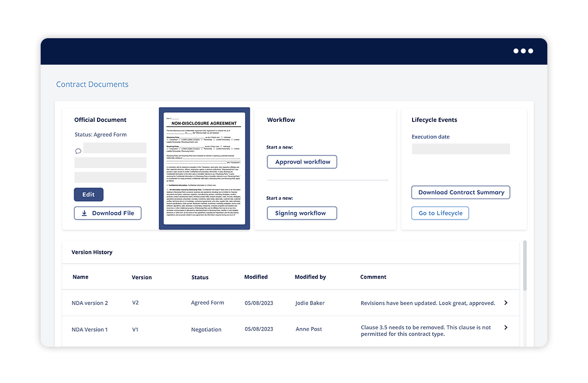The image size is (588, 383).
Task: Click Download Contract Summary button
Action: (461, 192)
